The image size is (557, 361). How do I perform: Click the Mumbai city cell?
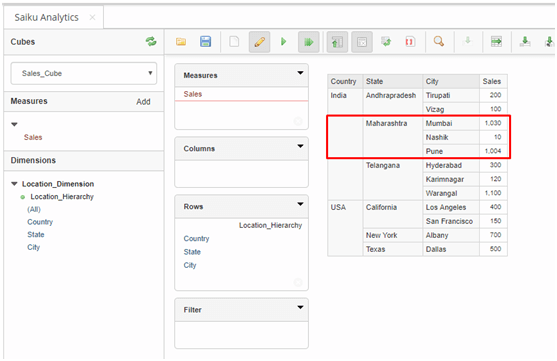coord(451,123)
